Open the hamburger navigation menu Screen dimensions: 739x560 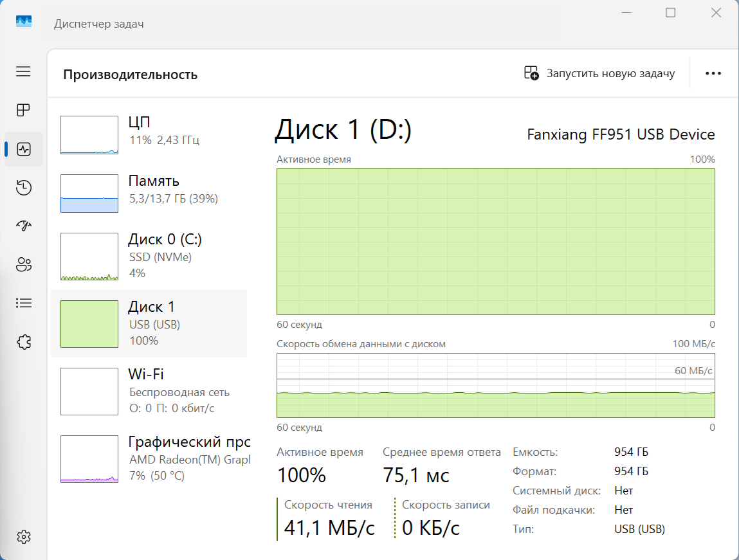pos(23,71)
